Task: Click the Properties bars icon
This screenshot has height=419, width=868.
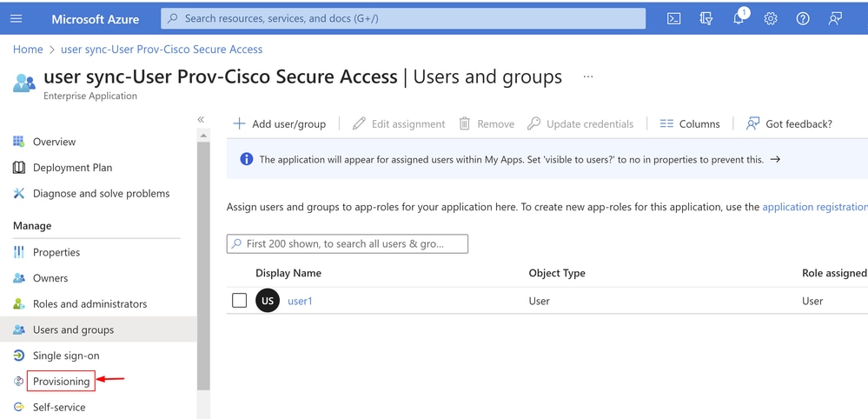Action: coord(19,252)
